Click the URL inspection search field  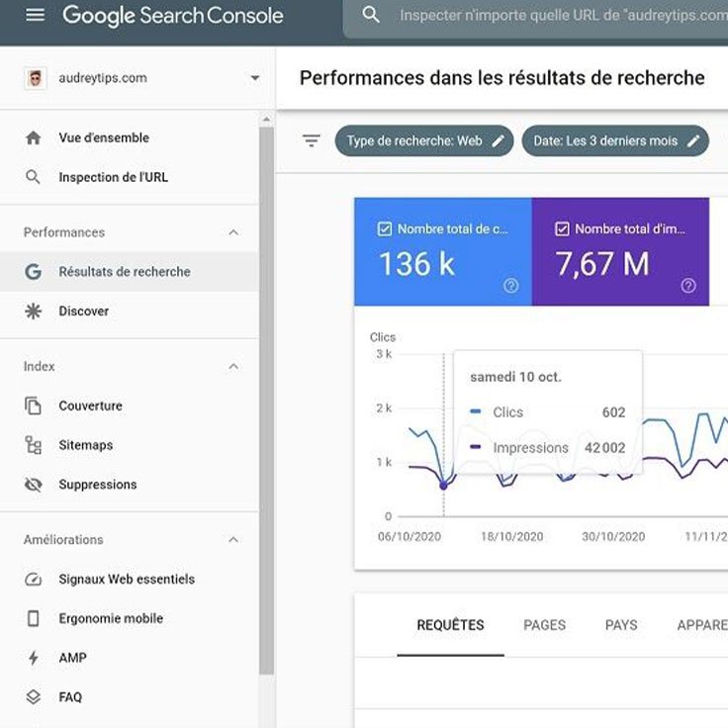coord(554,16)
